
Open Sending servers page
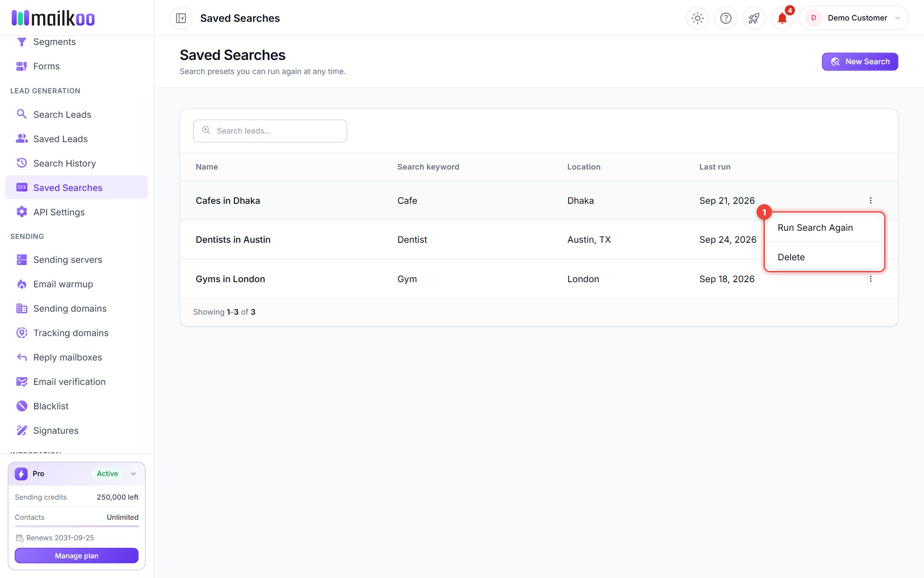77,260
